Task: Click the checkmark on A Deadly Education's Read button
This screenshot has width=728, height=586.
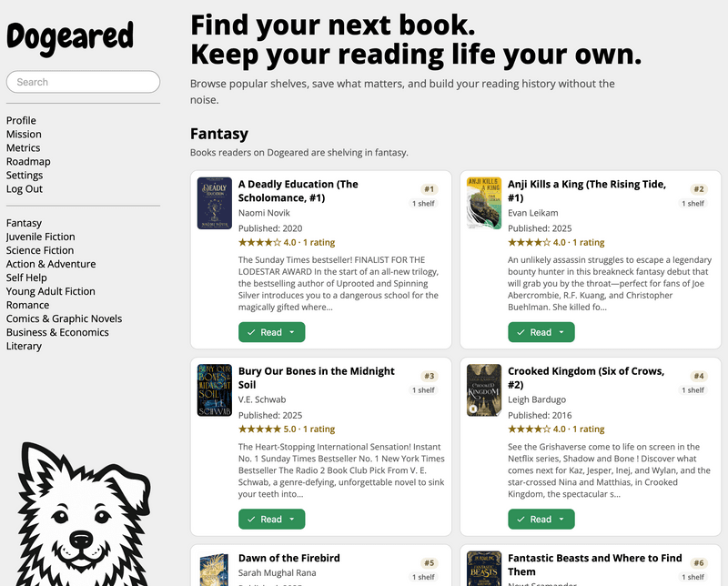Action: (x=251, y=332)
